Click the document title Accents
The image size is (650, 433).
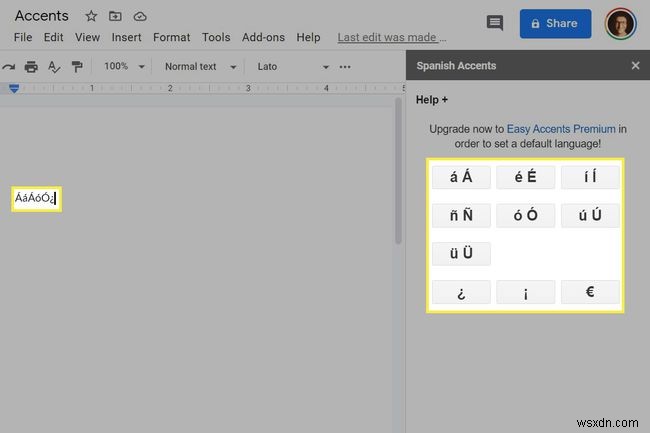(x=41, y=16)
